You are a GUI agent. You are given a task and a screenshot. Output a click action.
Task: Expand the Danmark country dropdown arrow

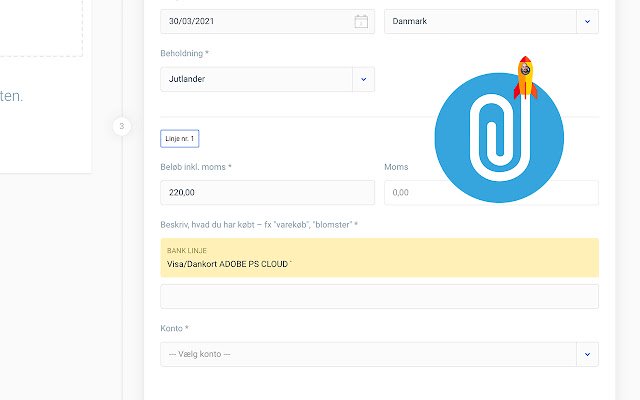[587, 21]
